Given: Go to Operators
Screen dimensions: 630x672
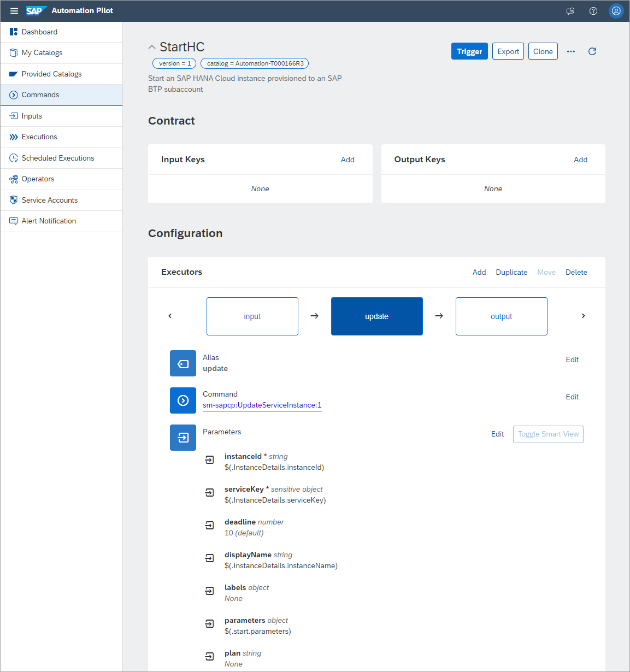Looking at the screenshot, I should [62, 179].
